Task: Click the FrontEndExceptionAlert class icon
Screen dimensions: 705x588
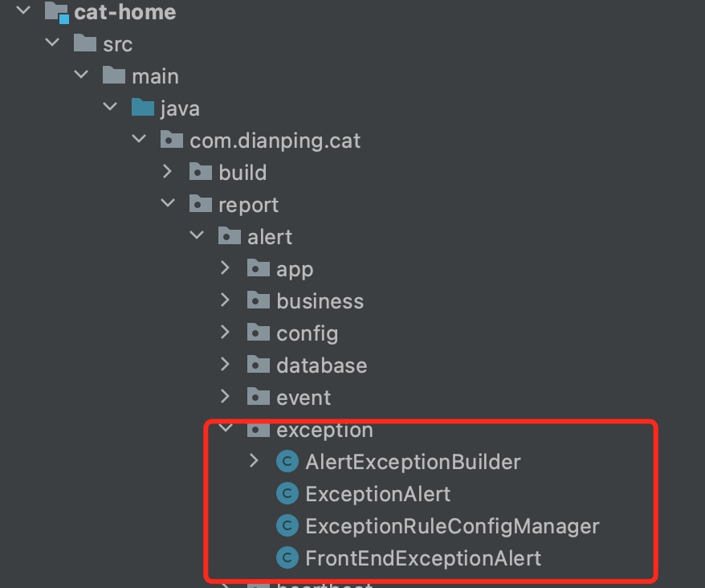Action: coord(287,557)
